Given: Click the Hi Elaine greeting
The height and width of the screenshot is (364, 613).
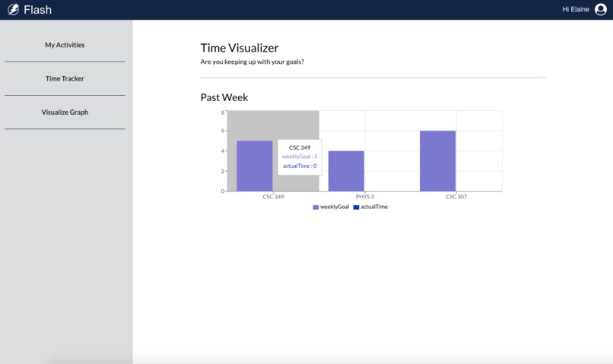Looking at the screenshot, I should 576,9.
